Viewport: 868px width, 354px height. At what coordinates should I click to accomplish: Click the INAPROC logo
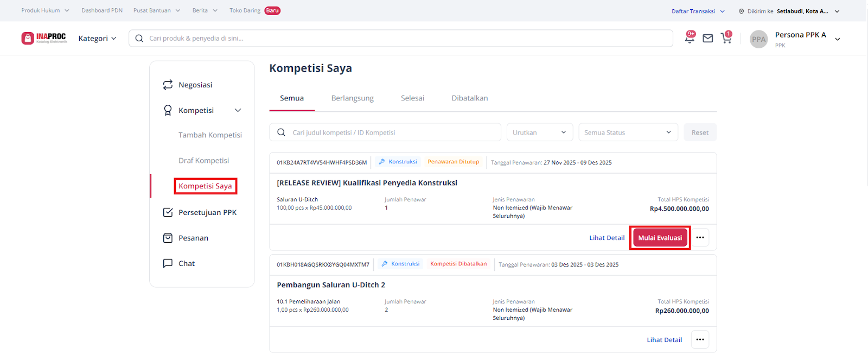pos(44,38)
